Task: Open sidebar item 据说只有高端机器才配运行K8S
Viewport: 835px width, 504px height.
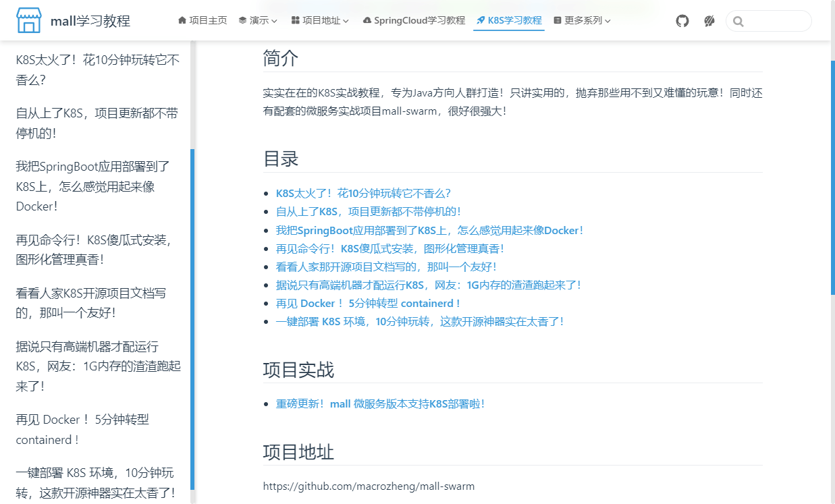Action: (99, 366)
